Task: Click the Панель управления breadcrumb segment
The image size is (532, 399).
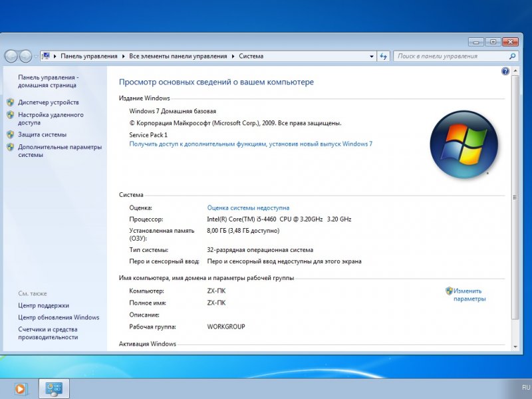Action: [89, 57]
